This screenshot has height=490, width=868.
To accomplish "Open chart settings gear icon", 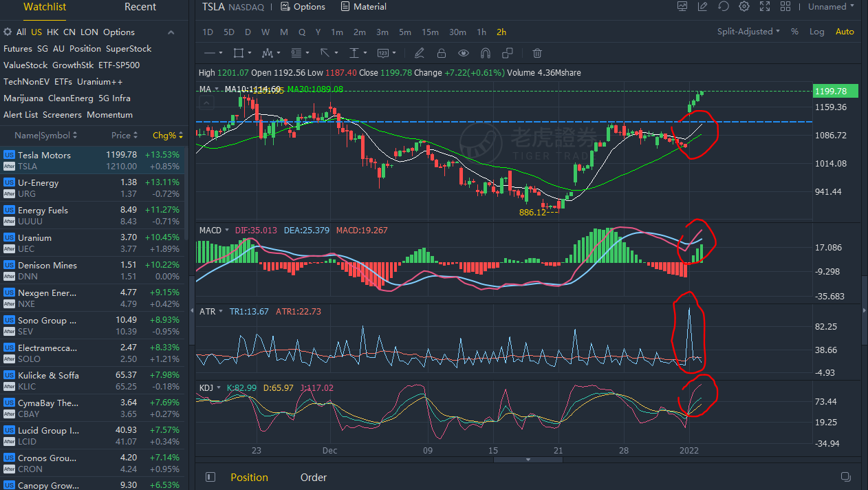I will [744, 6].
